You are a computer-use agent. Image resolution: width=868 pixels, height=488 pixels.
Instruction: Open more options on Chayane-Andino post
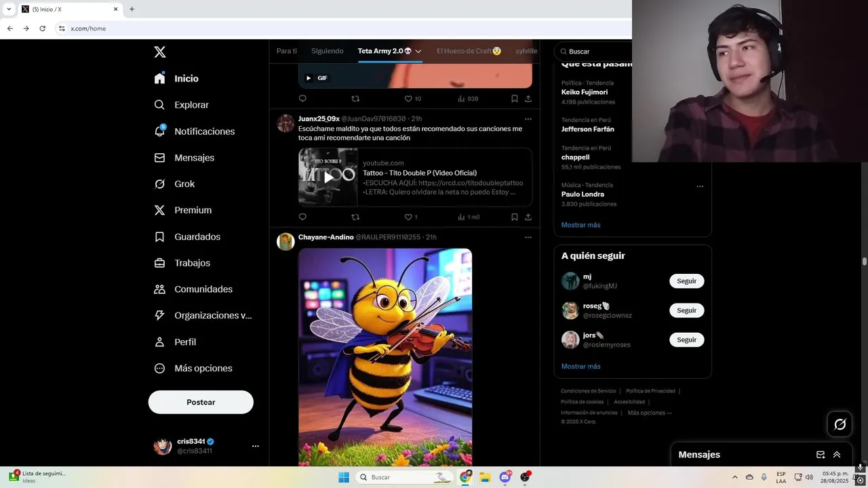[x=528, y=237]
